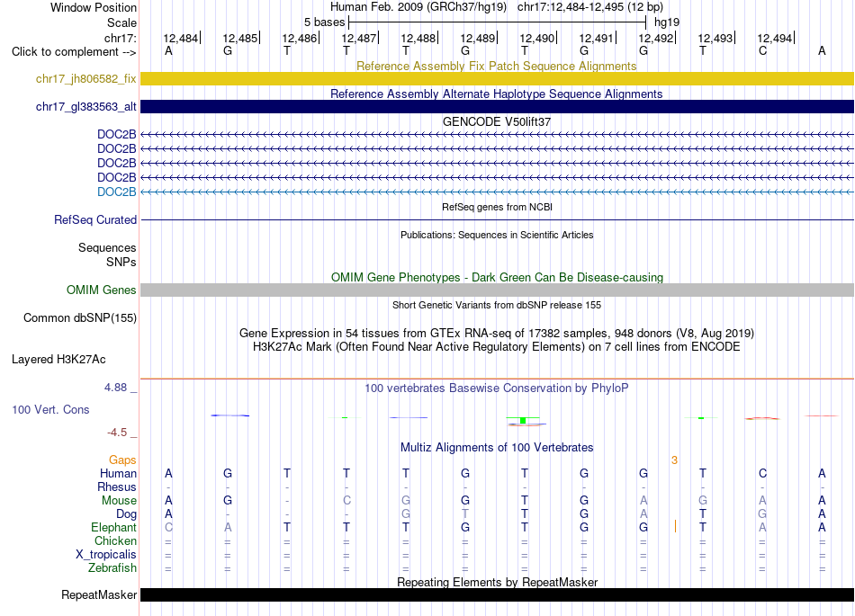Click the hg19 label beside the scale
The image size is (855, 616).
click(667, 22)
